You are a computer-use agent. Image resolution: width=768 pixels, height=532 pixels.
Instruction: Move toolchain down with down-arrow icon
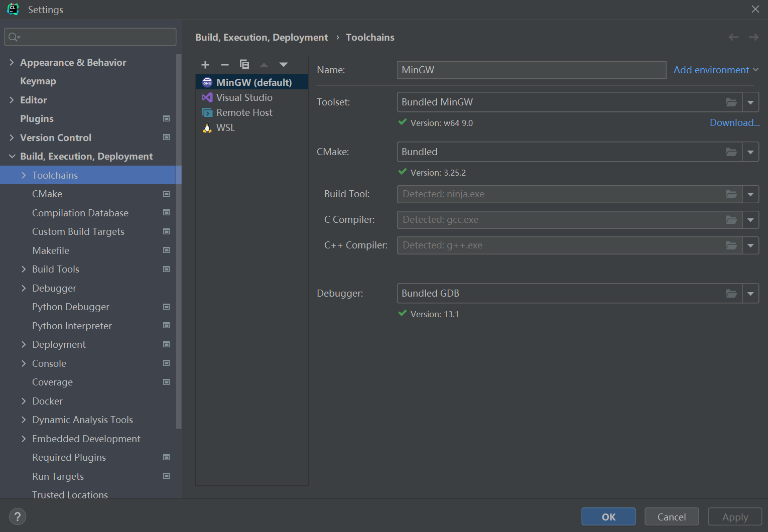[x=284, y=64]
